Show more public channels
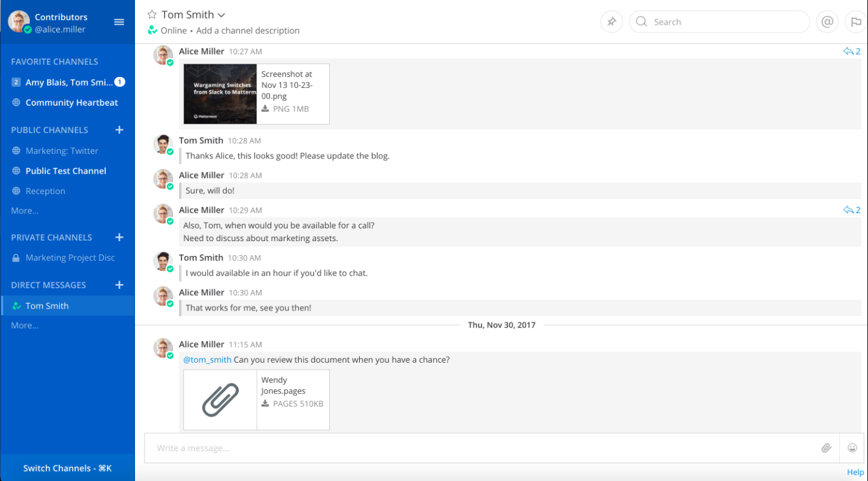Image resolution: width=868 pixels, height=481 pixels. [x=25, y=211]
